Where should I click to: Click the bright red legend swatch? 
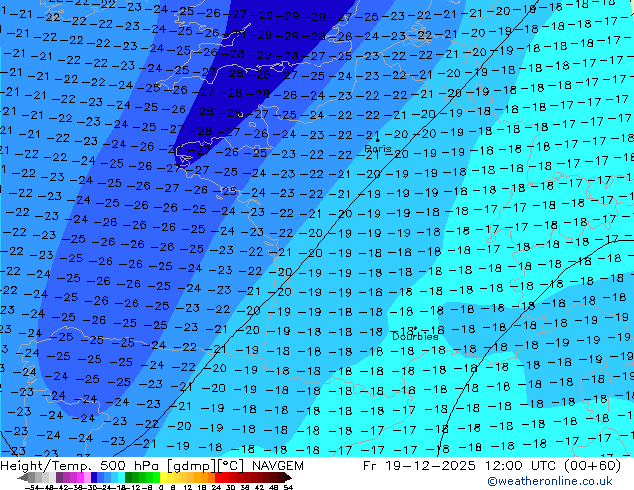tap(218, 477)
